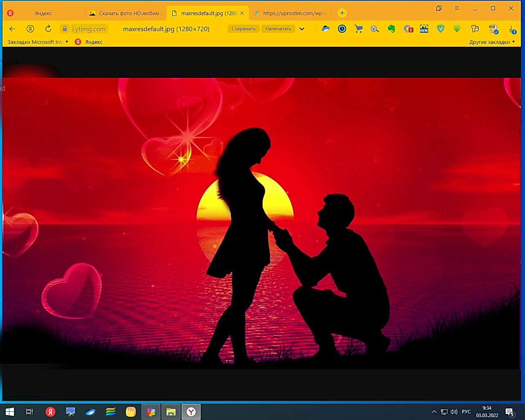This screenshot has width=525, height=420.
Task: Click the Напечатать button
Action: coord(278,29)
